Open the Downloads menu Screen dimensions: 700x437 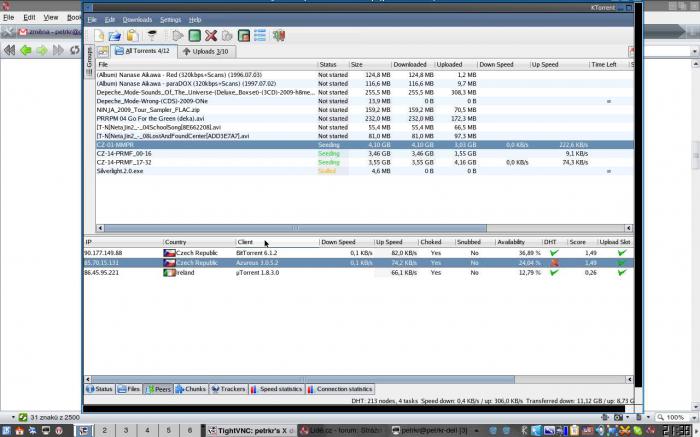(x=137, y=20)
